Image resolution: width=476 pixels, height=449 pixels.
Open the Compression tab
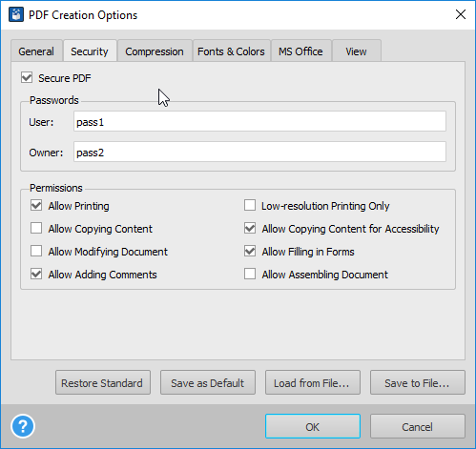tap(155, 51)
